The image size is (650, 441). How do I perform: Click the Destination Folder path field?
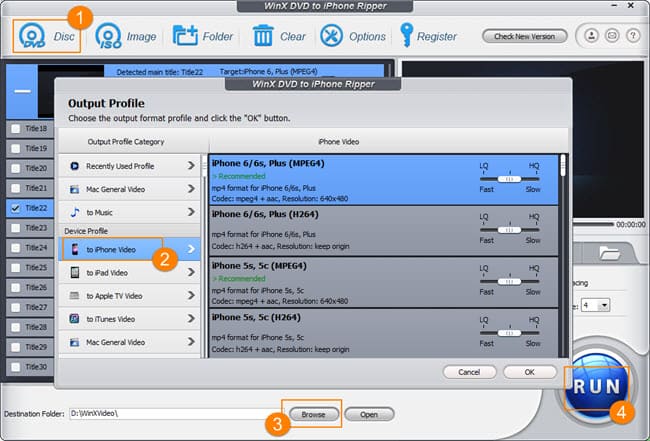[176, 414]
